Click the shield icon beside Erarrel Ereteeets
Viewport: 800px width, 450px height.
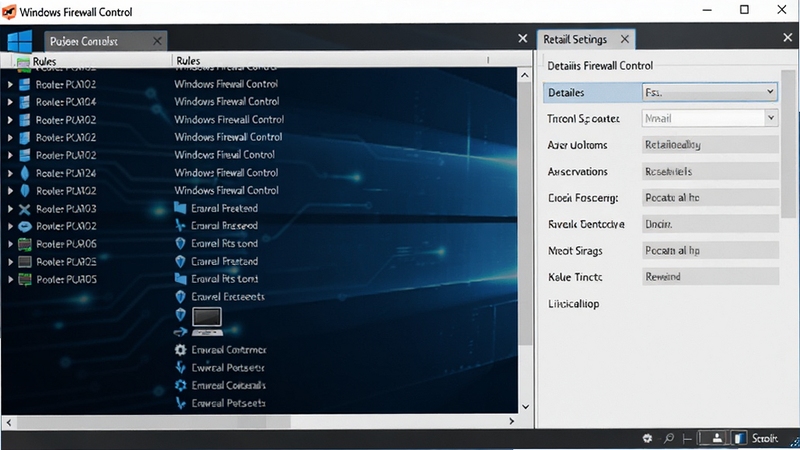(180, 296)
